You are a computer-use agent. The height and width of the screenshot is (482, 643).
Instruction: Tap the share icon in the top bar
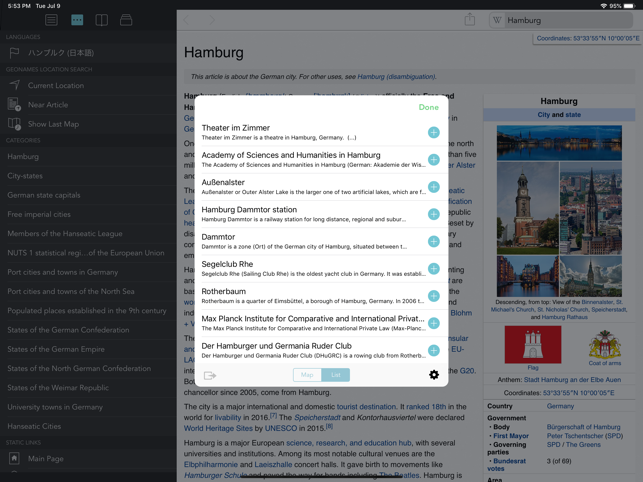[x=470, y=19]
